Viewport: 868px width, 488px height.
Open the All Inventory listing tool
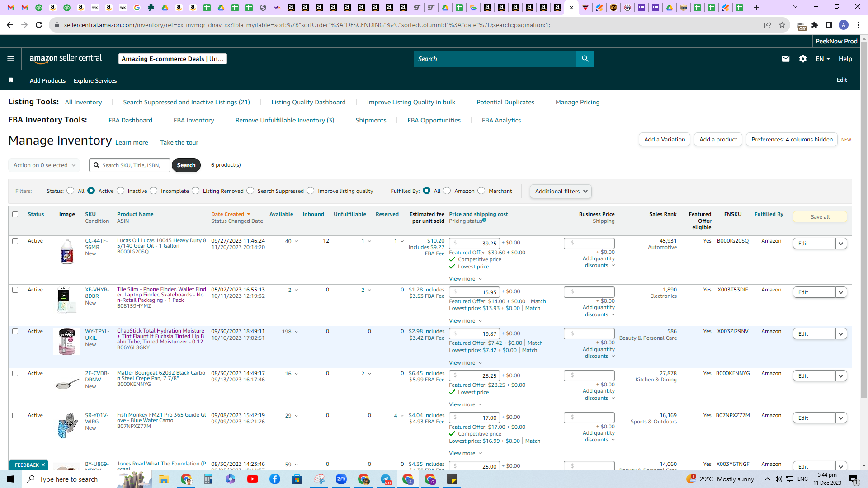pyautogui.click(x=83, y=102)
